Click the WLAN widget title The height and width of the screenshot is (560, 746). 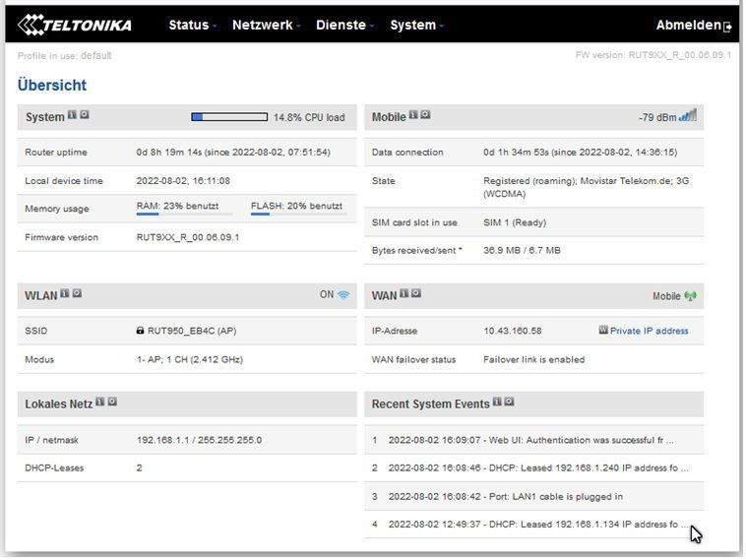click(41, 296)
